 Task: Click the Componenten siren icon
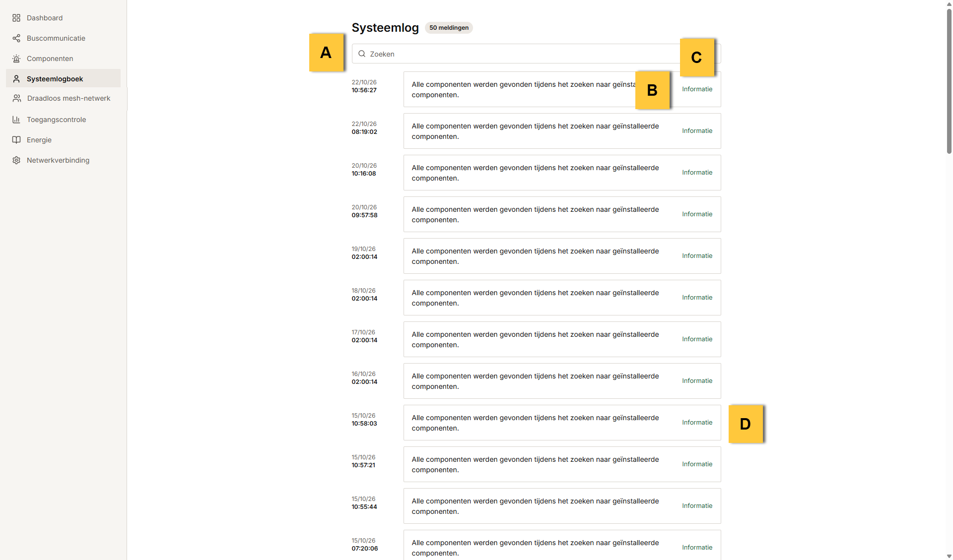[16, 59]
